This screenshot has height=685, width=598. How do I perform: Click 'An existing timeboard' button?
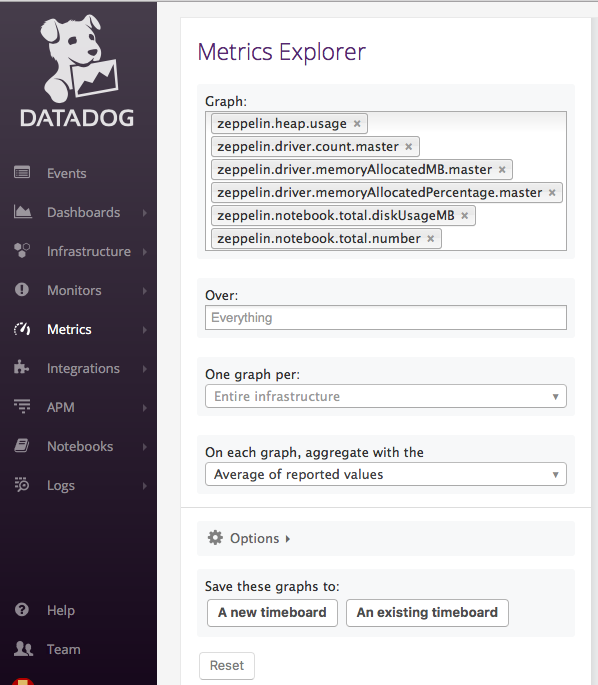[427, 612]
